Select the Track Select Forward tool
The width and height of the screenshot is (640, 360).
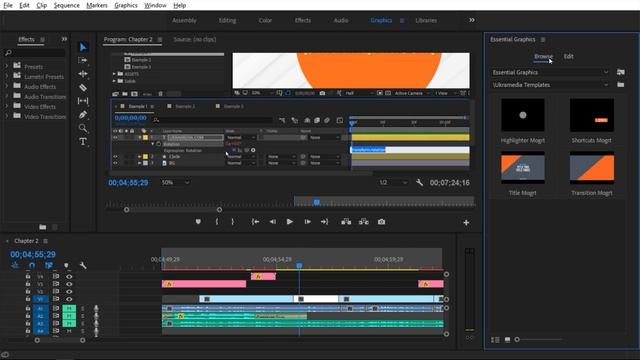(83, 60)
